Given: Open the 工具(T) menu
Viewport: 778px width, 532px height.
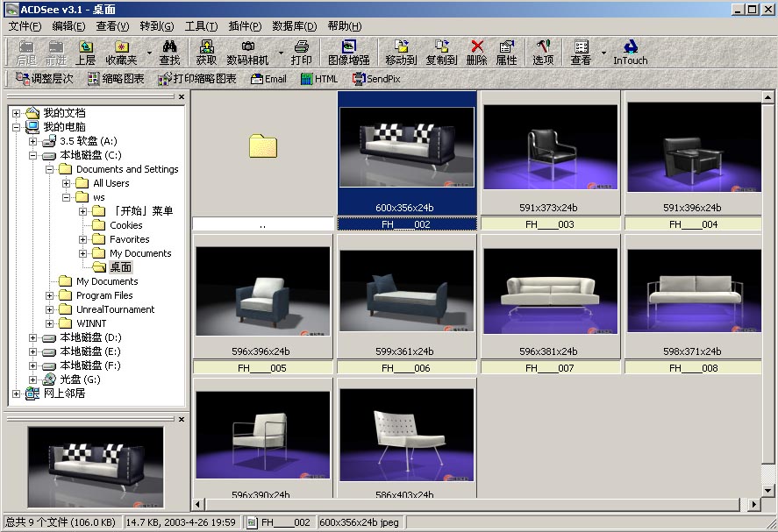Looking at the screenshot, I should pos(201,26).
